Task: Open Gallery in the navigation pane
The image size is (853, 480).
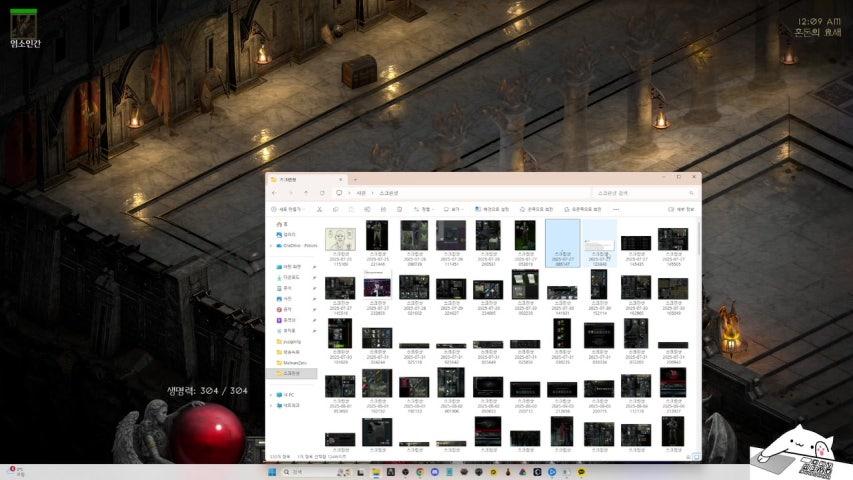Action: coord(288,234)
